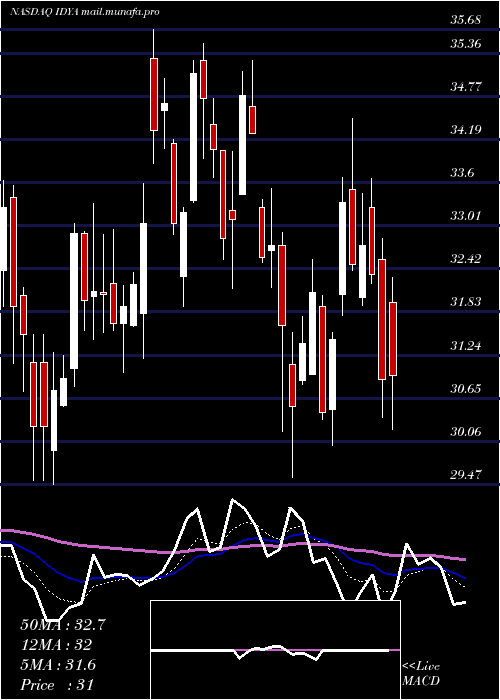This screenshot has width=500, height=700.
Task: Click the 34.77 price level label
Action: click(466, 87)
